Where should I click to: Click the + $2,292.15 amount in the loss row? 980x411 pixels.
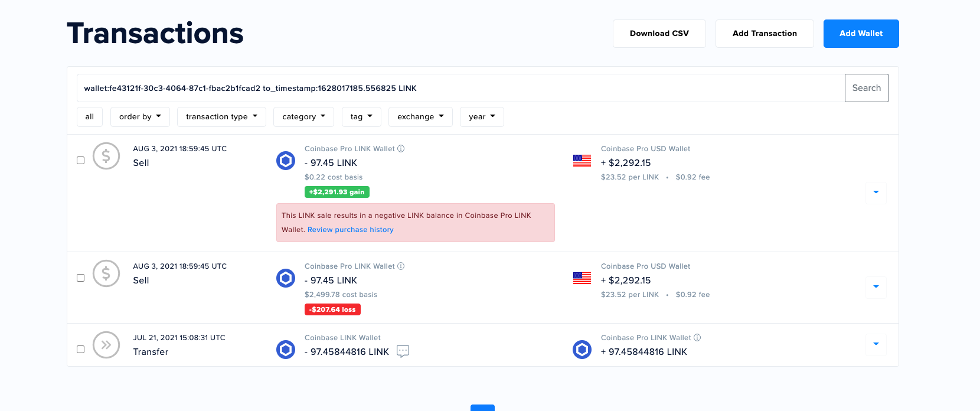(x=626, y=280)
